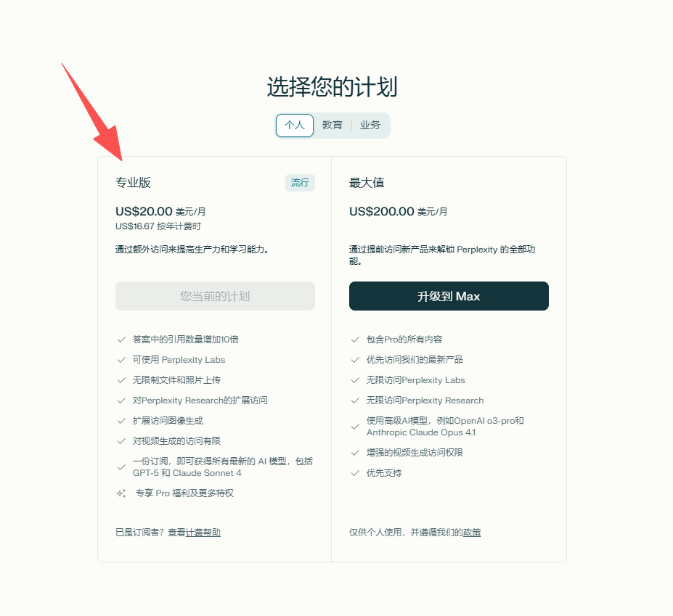673x616 pixels.
Task: Click the 最大值 plan heading
Action: (x=367, y=183)
